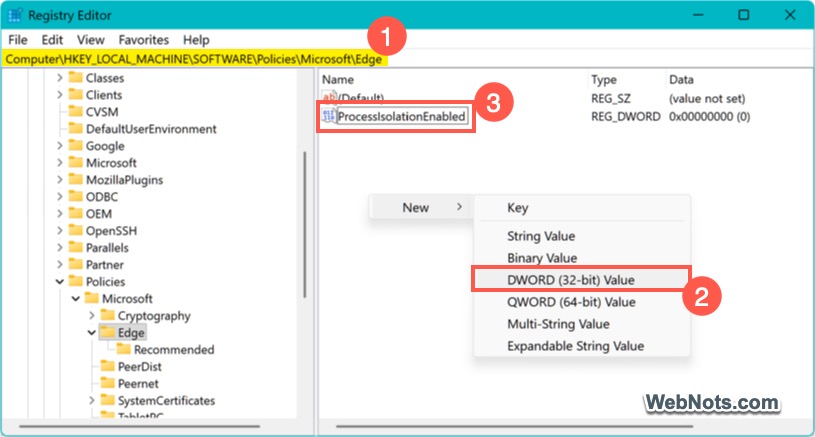Click the tree pane vertical scrollbar

[305, 224]
